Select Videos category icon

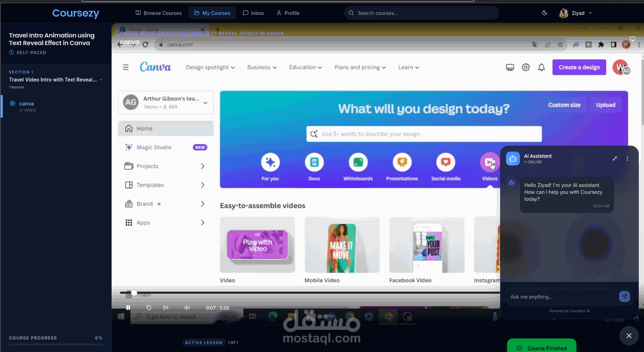point(489,162)
